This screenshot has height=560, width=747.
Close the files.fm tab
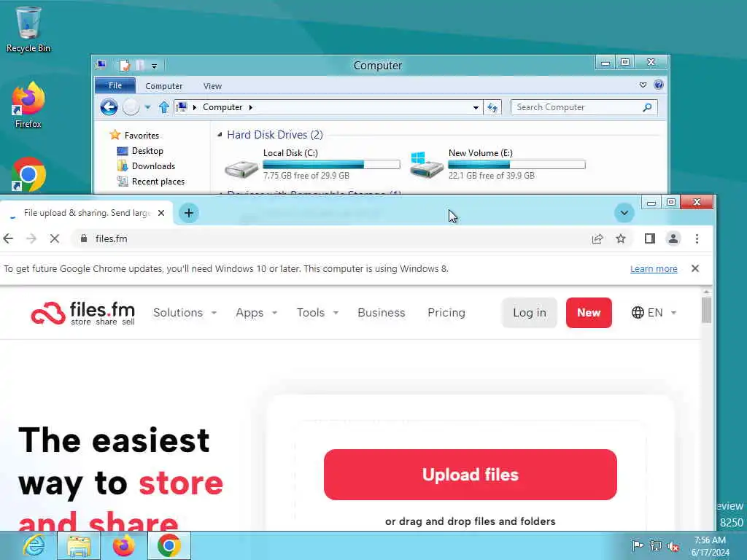[x=161, y=213]
